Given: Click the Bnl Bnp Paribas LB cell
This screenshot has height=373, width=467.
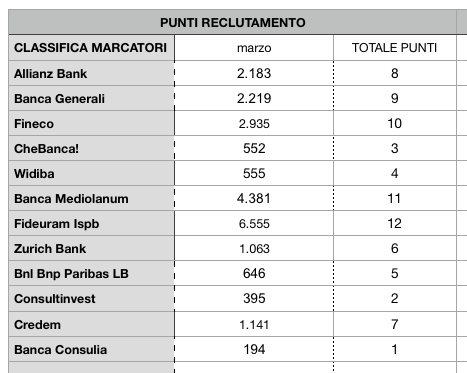Looking at the screenshot, I should [91, 273].
